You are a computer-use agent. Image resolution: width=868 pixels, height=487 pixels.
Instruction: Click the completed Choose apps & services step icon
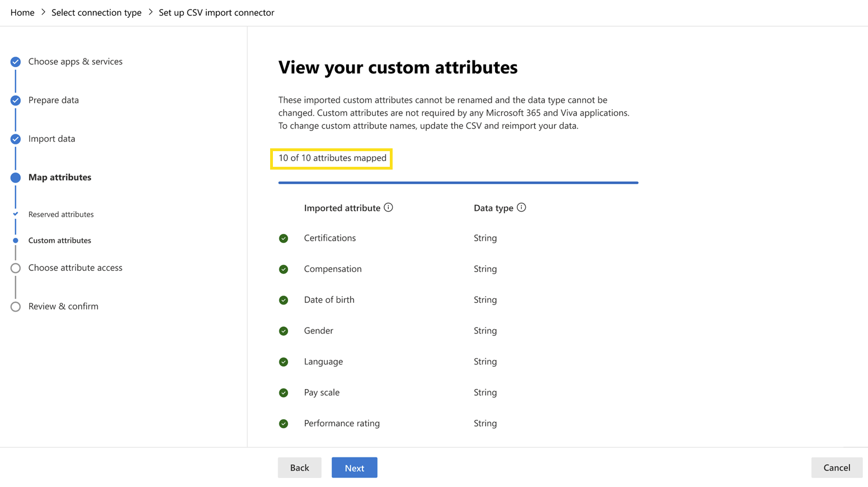point(15,62)
